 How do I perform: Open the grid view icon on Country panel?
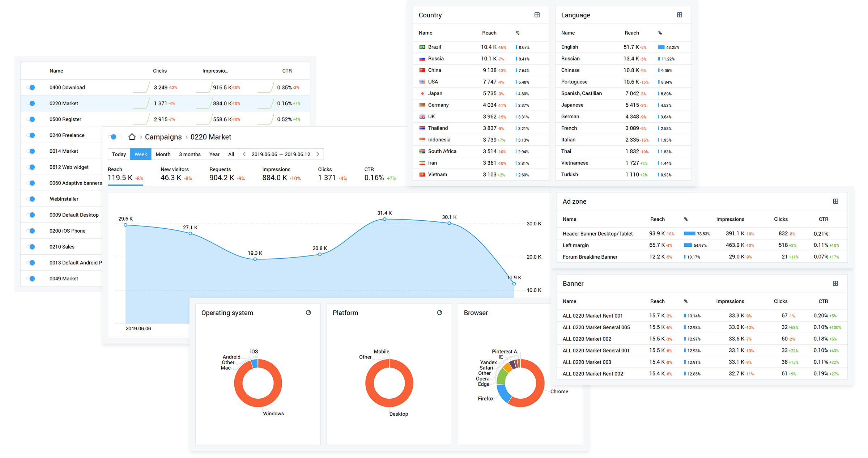[537, 15]
